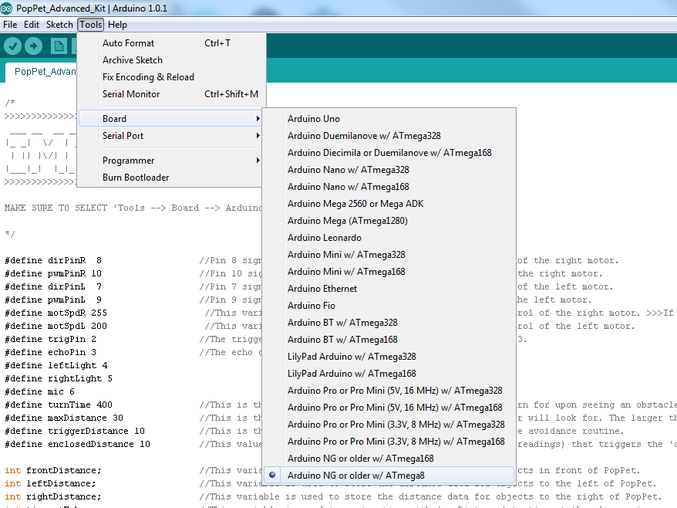The height and width of the screenshot is (508, 677).
Task: Select Arduino Leonardo board
Action: click(x=389, y=237)
